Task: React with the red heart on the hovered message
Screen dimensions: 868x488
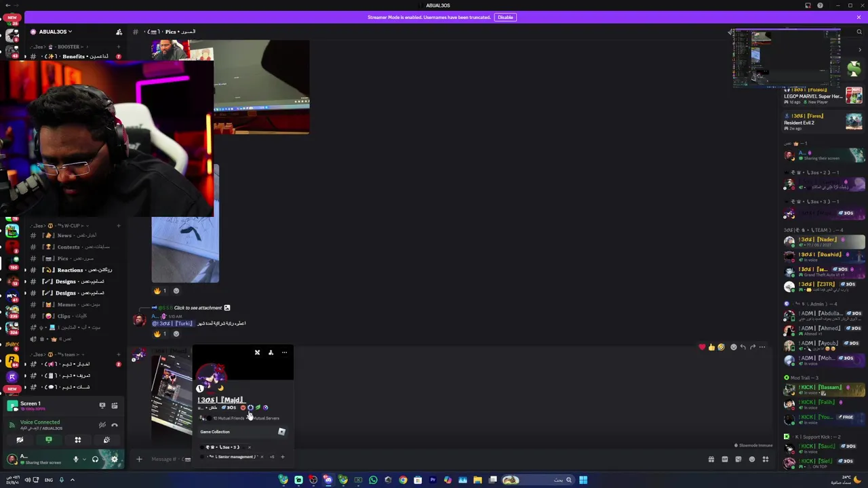Action: click(x=702, y=347)
